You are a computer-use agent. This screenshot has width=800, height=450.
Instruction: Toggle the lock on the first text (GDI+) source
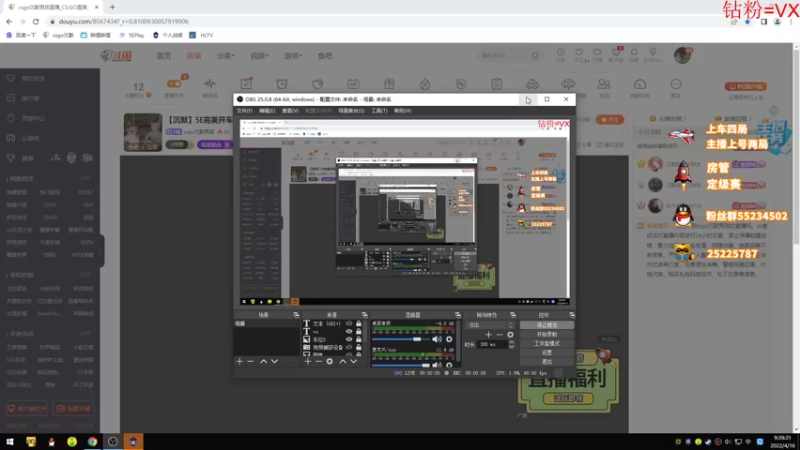[359, 323]
